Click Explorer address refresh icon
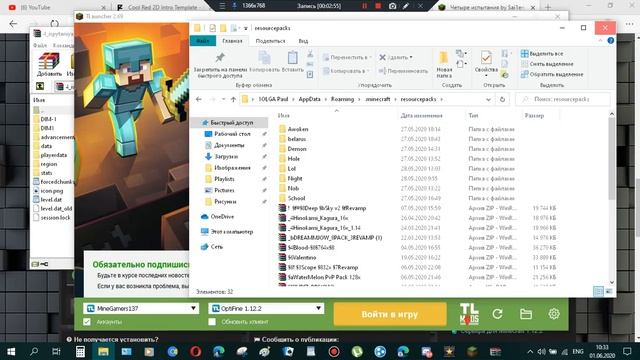Viewport: 640px width, 360px height. pyautogui.click(x=502, y=99)
